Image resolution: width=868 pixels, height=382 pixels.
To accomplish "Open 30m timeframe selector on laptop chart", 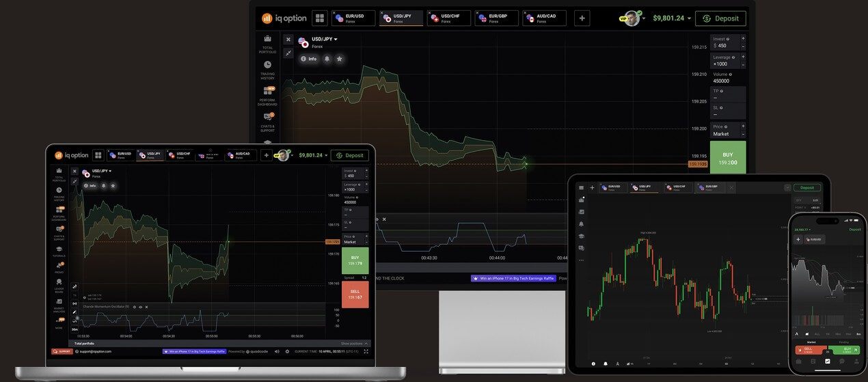I will point(74,329).
